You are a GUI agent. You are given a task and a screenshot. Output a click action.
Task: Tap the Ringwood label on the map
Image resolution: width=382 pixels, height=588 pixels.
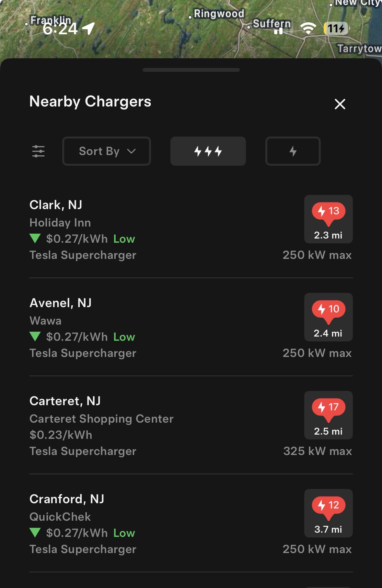(x=219, y=14)
